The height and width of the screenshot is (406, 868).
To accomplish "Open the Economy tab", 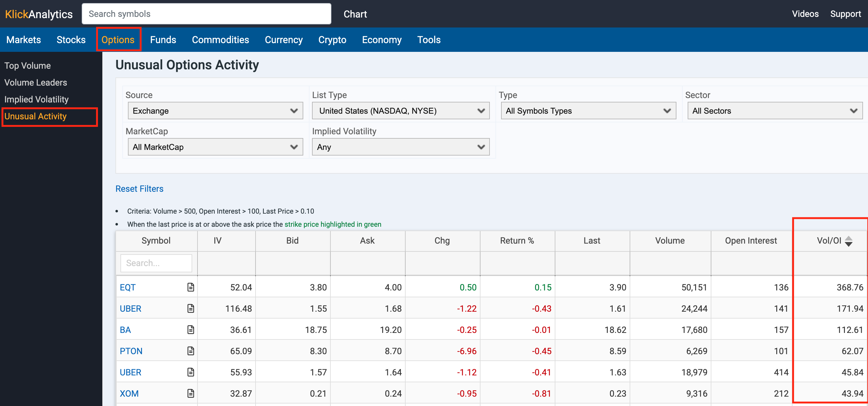I will click(x=382, y=40).
